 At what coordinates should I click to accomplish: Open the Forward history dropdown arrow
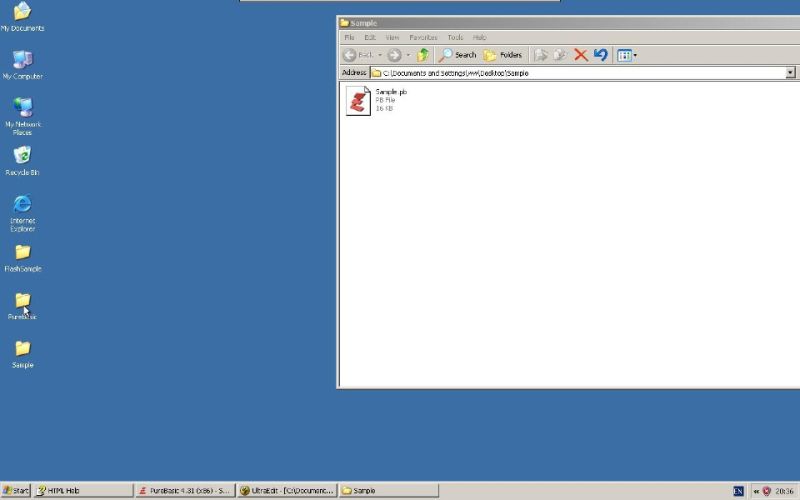point(408,55)
